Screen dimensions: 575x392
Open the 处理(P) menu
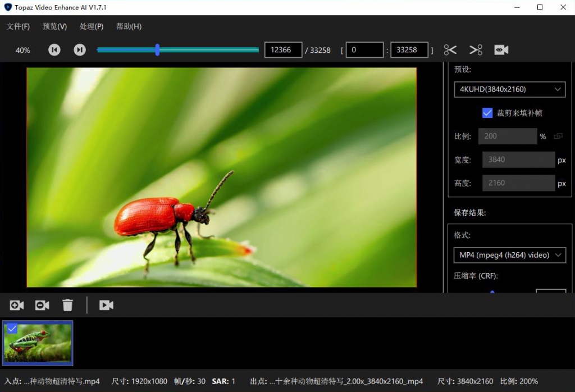[x=92, y=26]
